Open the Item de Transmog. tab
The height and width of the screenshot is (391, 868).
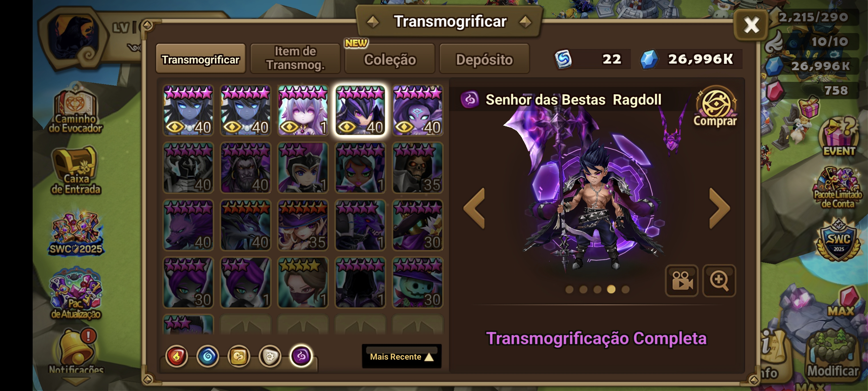pos(295,58)
